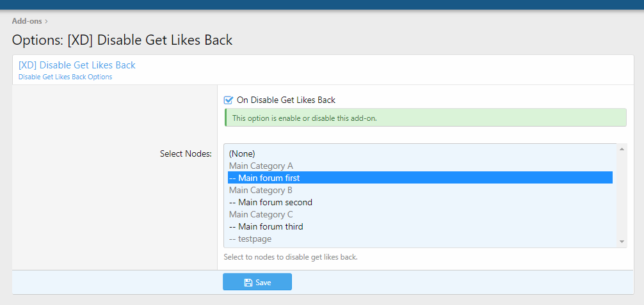Click the breadcrumb chevron after Add-ons
644x305 pixels.
47,21
